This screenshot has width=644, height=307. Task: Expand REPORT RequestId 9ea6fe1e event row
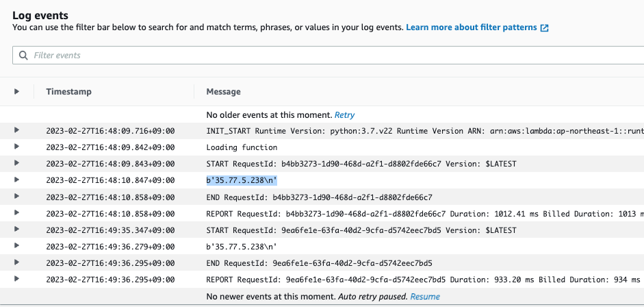point(16,278)
